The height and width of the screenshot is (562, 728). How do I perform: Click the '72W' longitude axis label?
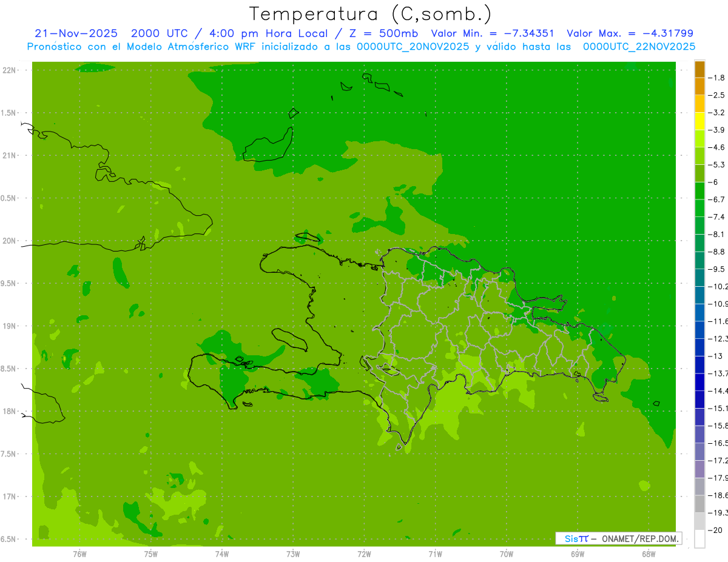click(364, 554)
